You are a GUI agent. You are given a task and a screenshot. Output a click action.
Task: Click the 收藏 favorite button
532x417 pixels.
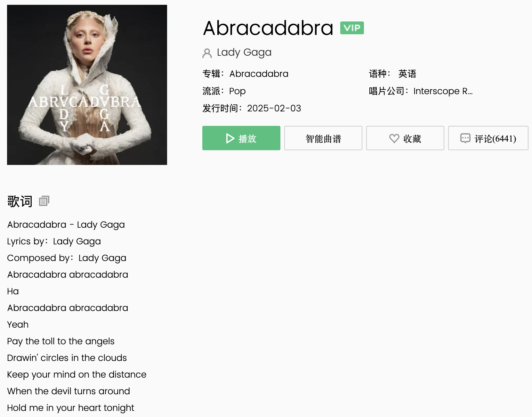pyautogui.click(x=405, y=138)
